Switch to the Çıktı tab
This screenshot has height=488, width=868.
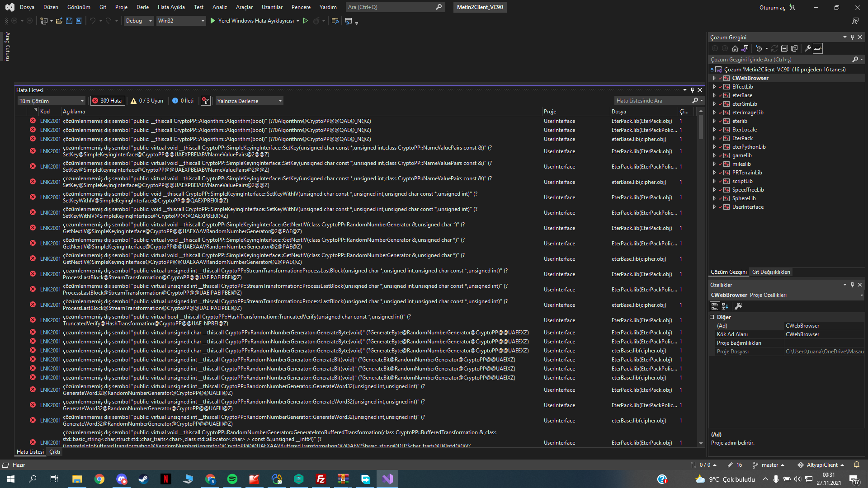[x=55, y=452]
